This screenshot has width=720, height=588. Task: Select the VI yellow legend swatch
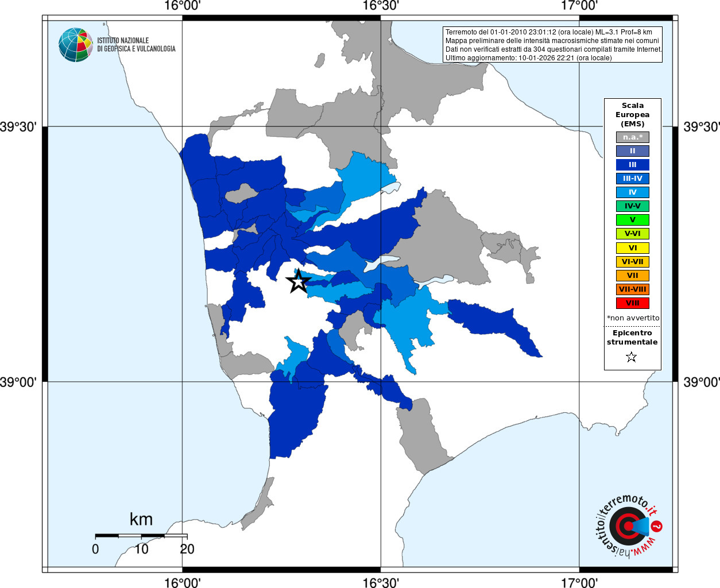click(633, 248)
